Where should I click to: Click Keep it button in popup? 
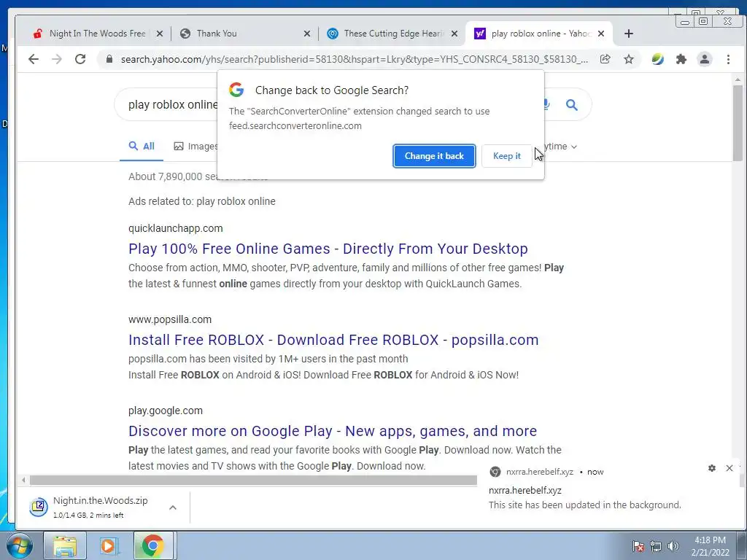pos(506,156)
